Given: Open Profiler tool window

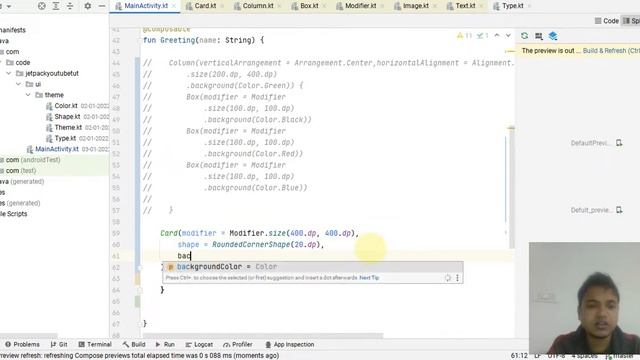Looking at the screenshot, I should pos(238,344).
